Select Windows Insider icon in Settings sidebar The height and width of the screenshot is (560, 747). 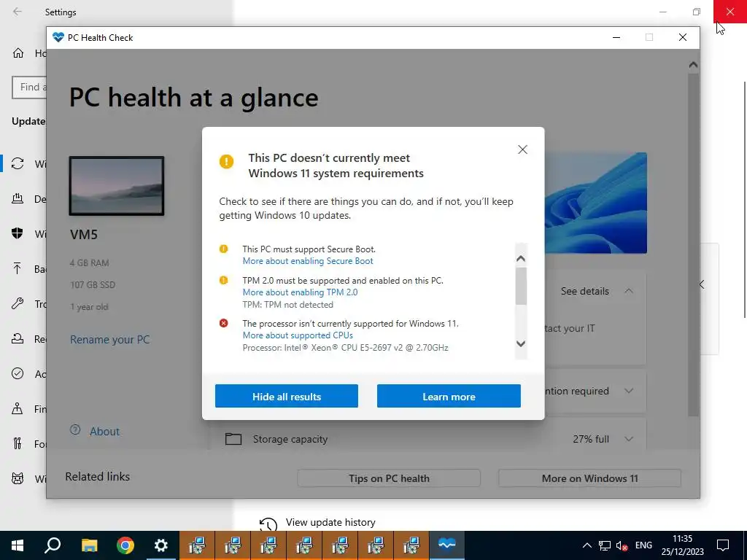point(18,478)
